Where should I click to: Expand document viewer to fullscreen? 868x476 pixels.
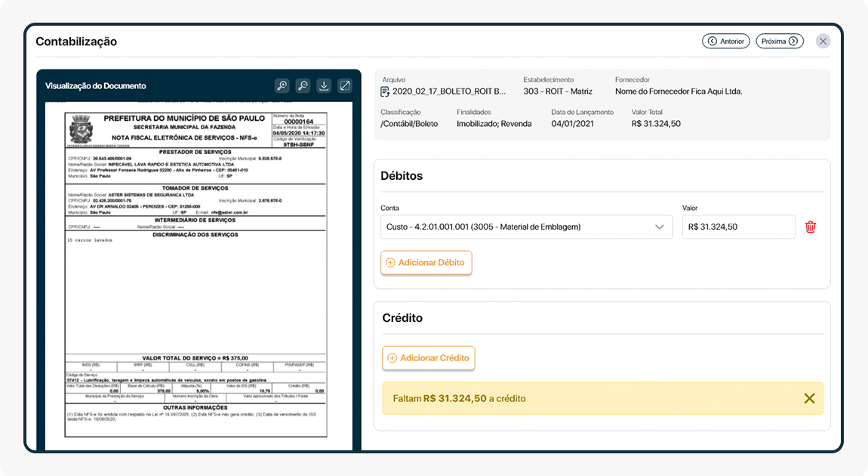[x=345, y=86]
